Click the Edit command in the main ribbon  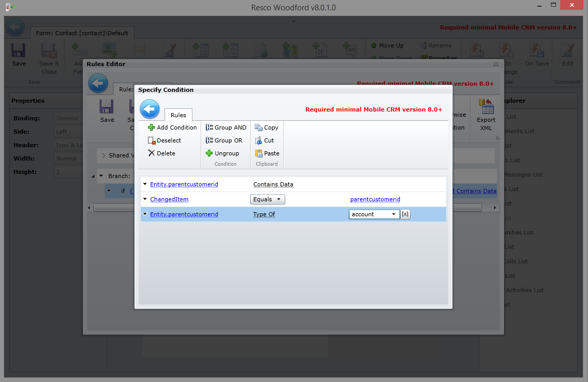(568, 55)
